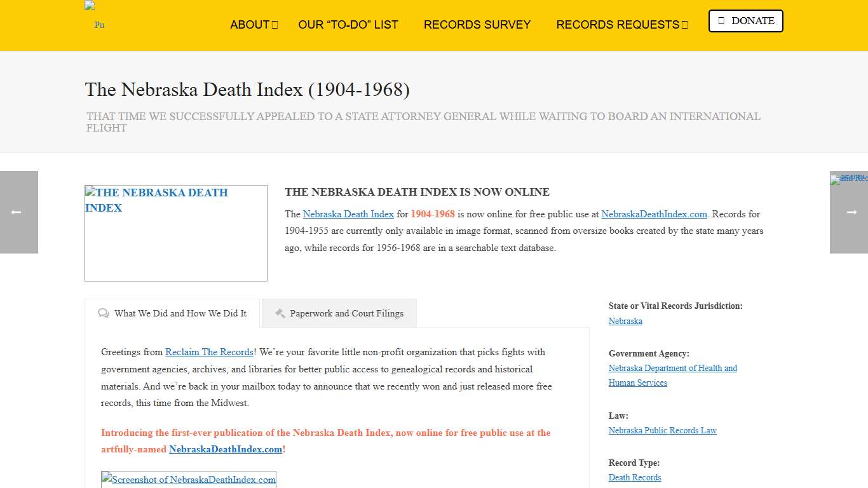Click the Nebraska Public Records Law link
This screenshot has height=488, width=868.
pos(662,430)
